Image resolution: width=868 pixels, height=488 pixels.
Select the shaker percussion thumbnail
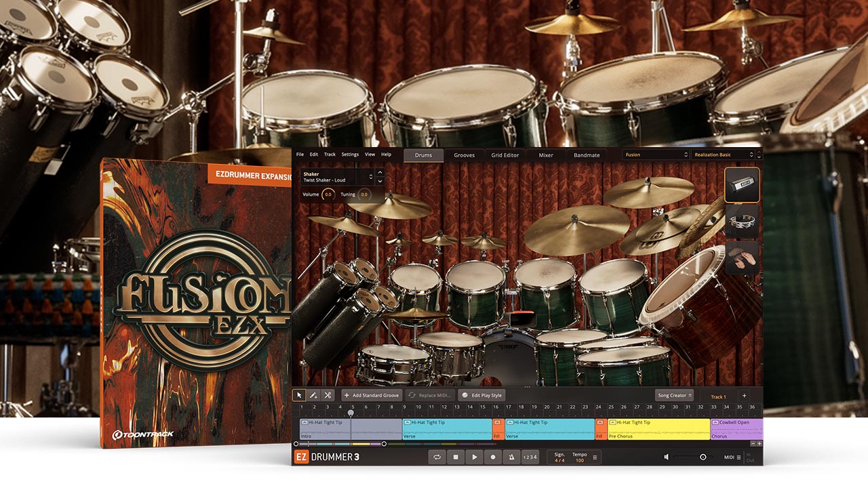742,186
